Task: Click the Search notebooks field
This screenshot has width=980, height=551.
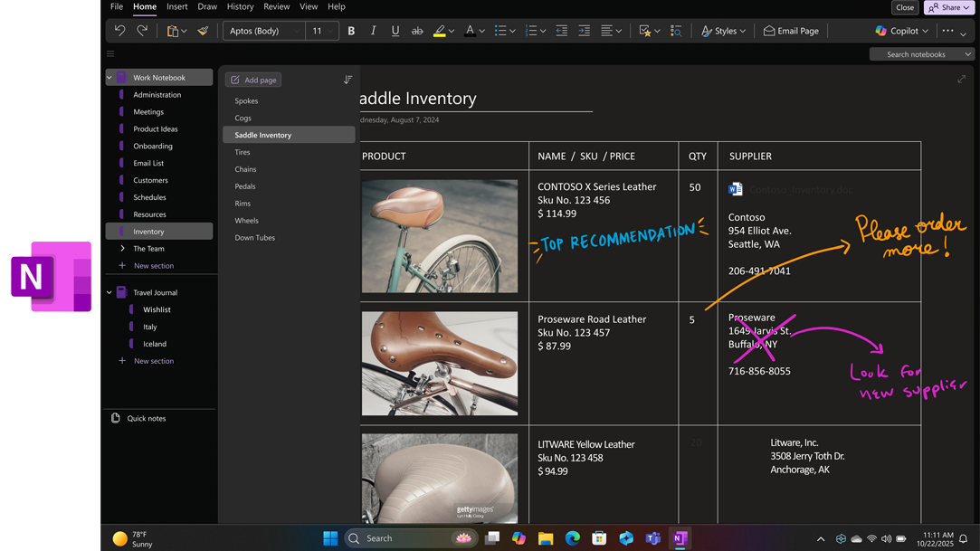Action: pos(916,54)
